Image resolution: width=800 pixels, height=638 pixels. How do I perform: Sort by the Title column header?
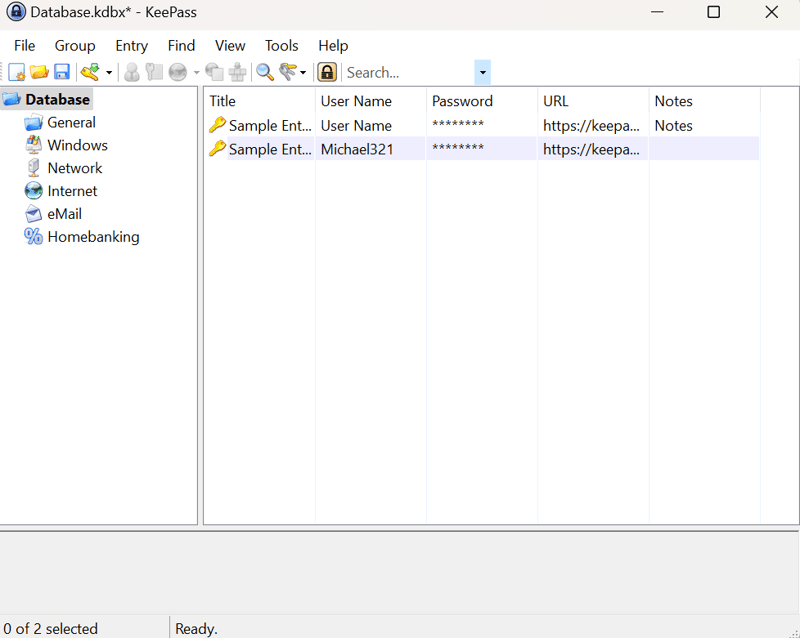(259, 101)
